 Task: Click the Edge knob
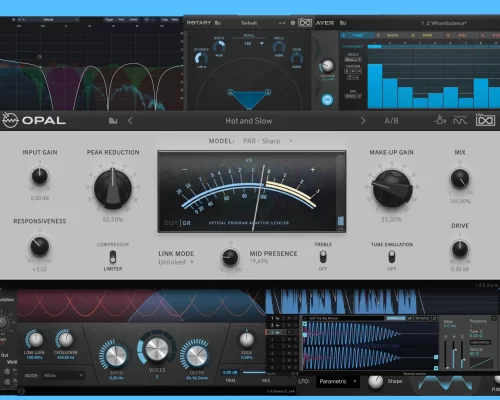point(247,340)
